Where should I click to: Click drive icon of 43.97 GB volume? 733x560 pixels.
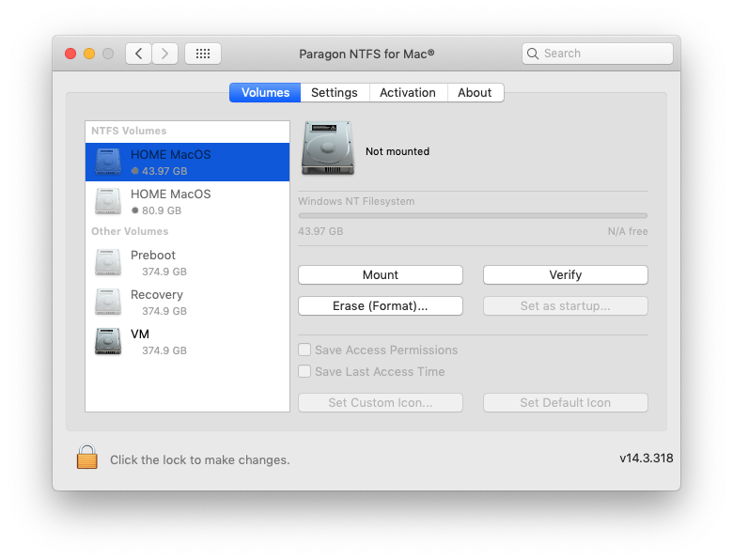[x=108, y=162]
